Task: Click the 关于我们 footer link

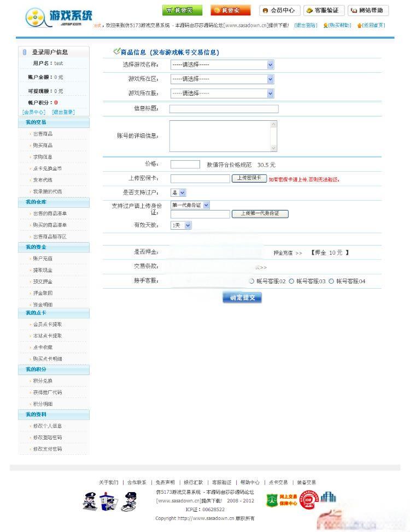Action: click(108, 482)
